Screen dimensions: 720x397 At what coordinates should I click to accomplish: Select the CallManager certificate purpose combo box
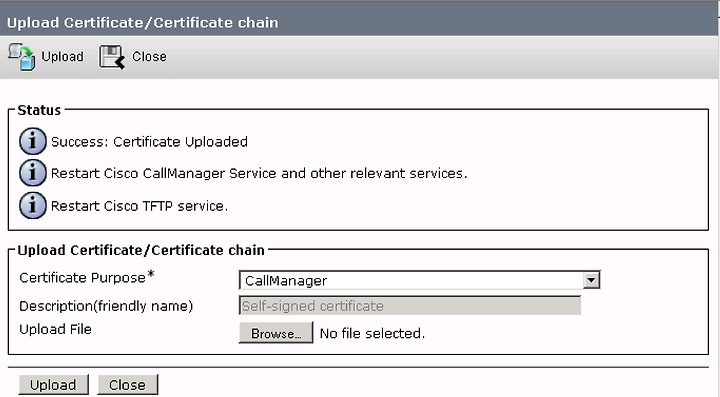pos(419,280)
